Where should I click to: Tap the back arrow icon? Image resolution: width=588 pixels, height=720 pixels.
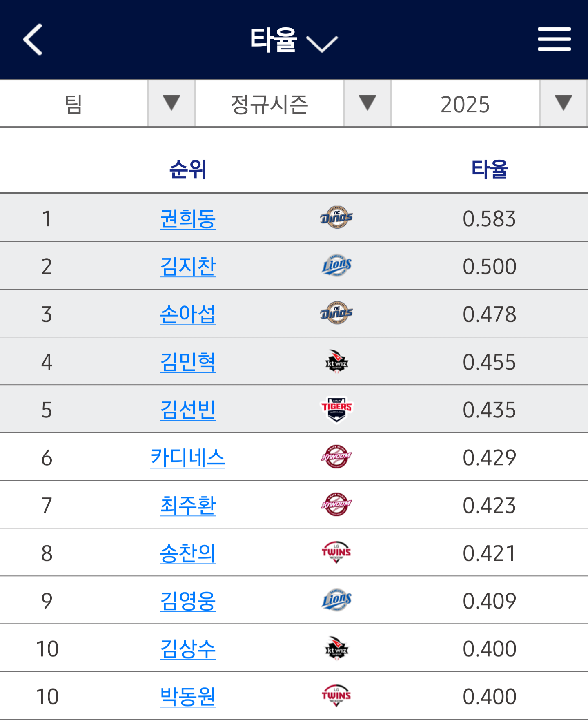point(33,39)
